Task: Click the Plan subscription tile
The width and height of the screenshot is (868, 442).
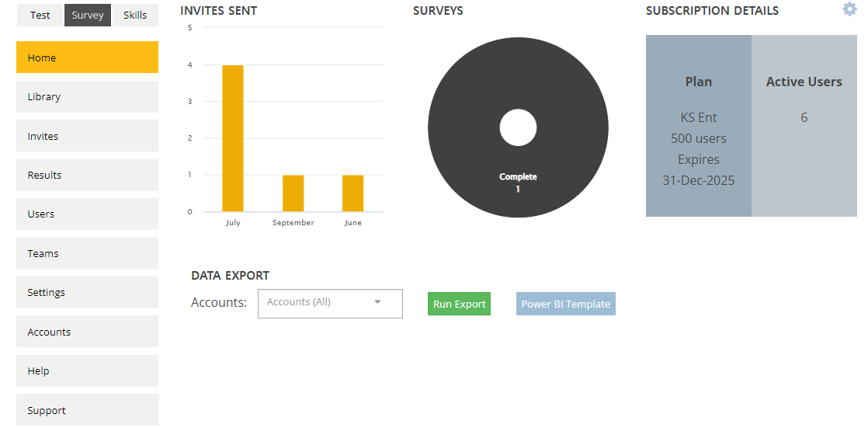Action: point(699,126)
